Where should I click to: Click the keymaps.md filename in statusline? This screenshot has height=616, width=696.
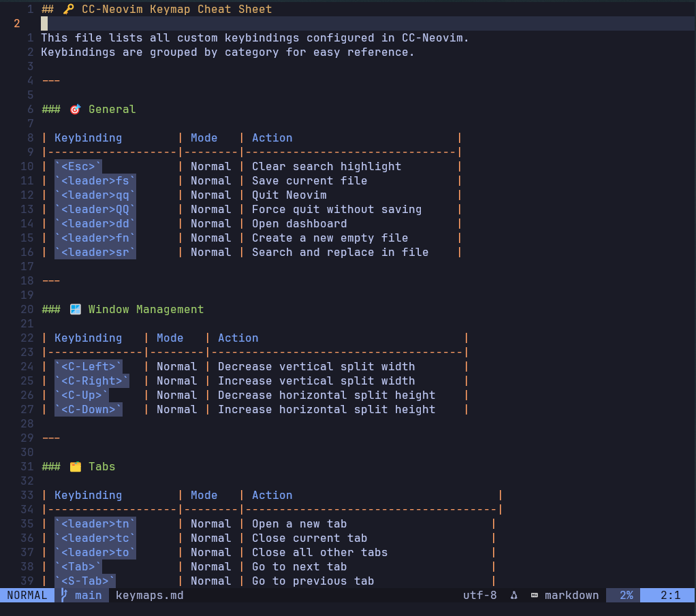[x=149, y=596]
